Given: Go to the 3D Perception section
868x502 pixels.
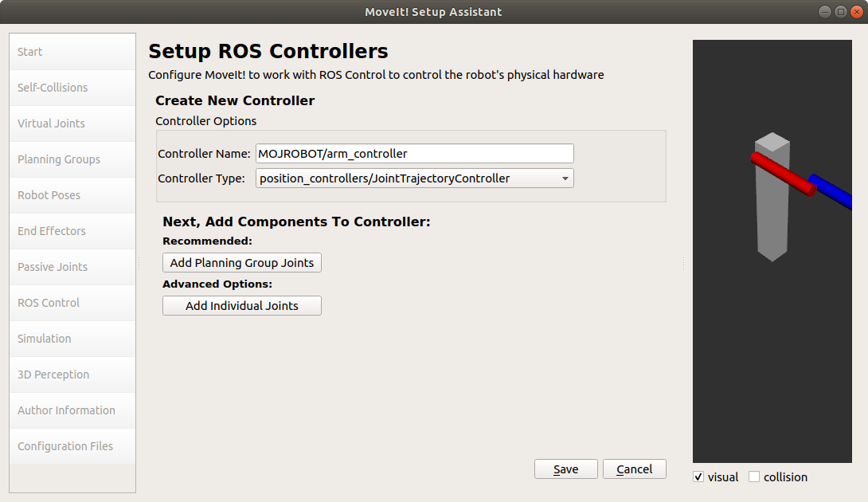Looking at the screenshot, I should [x=72, y=375].
